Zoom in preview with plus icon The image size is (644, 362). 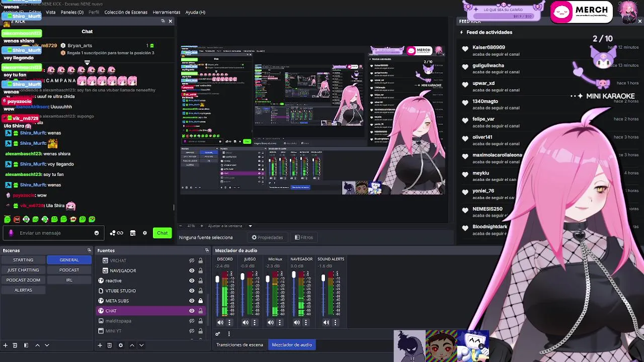point(202,226)
